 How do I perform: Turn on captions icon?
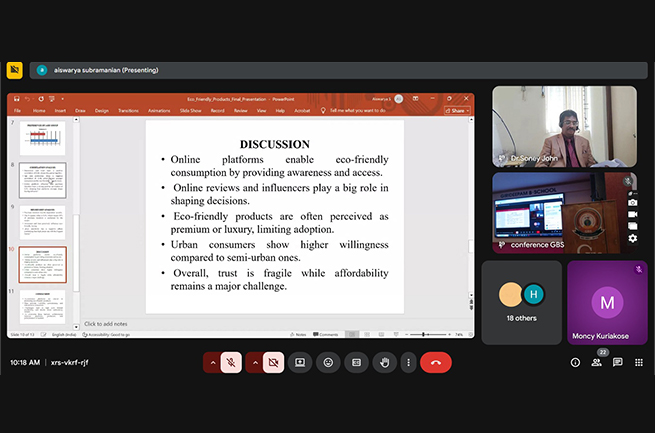click(x=355, y=362)
